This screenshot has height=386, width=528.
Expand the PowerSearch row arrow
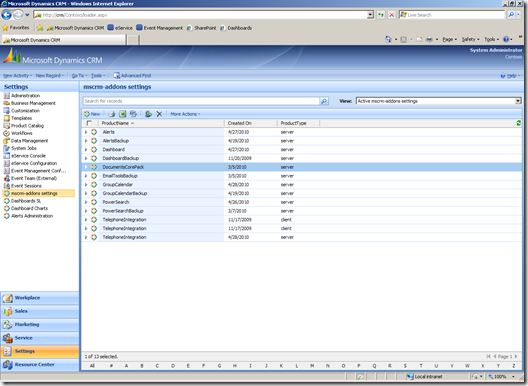point(86,202)
